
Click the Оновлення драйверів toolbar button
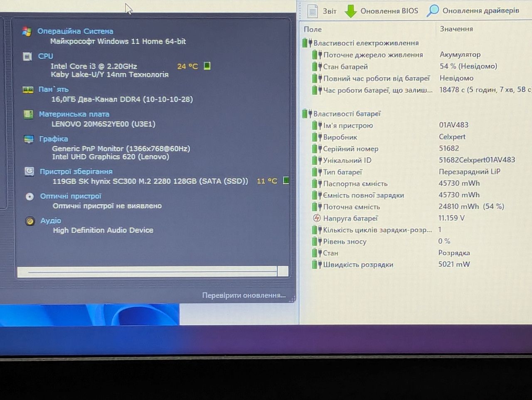coord(473,11)
